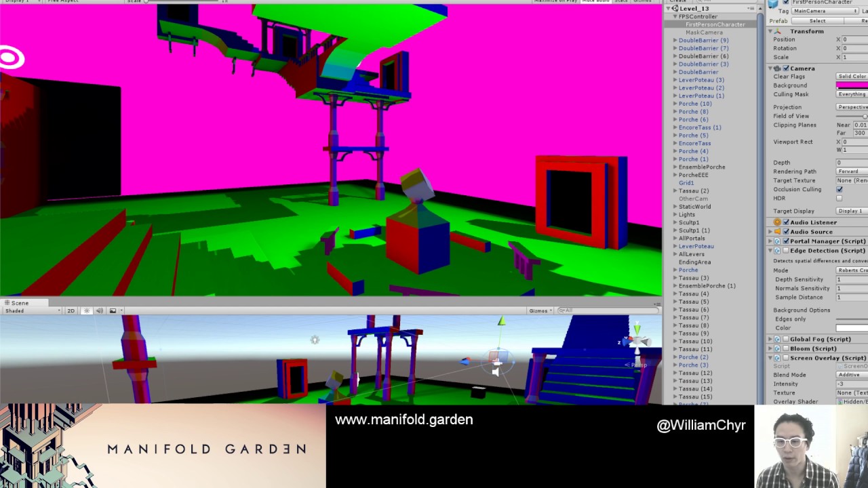
Task: Enable the Screen Overlay script checkbox
Action: pos(786,358)
